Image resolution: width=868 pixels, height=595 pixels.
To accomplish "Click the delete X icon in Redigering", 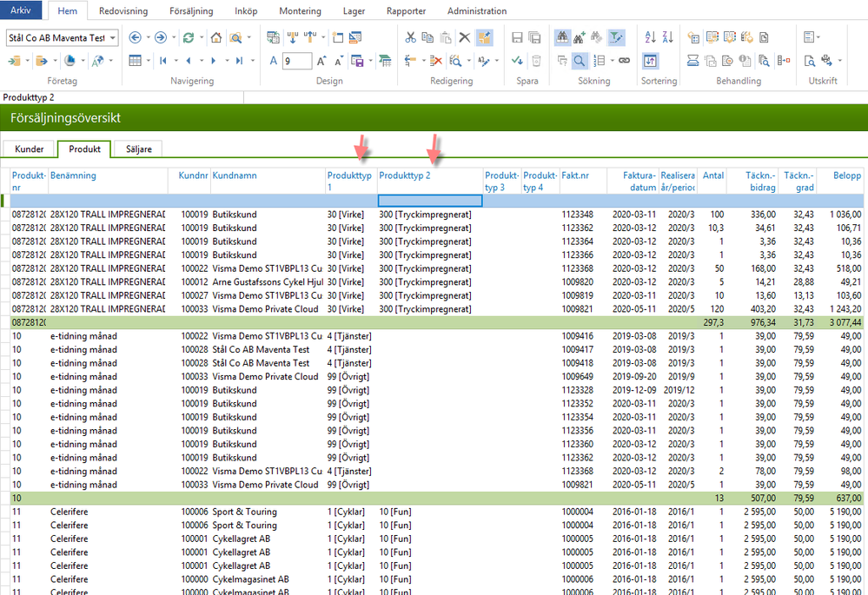I will tap(464, 38).
